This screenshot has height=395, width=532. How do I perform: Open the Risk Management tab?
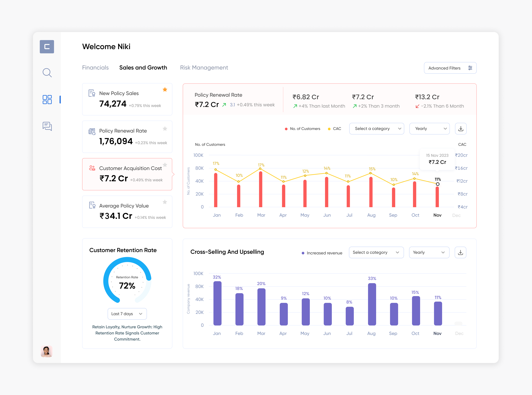(x=204, y=68)
